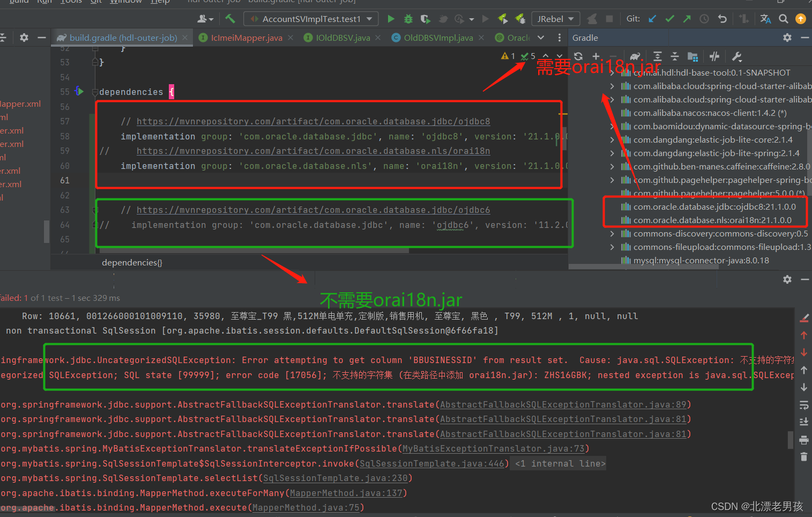Click the dependencies{} breadcrumb
This screenshot has height=517, width=812.
[132, 263]
